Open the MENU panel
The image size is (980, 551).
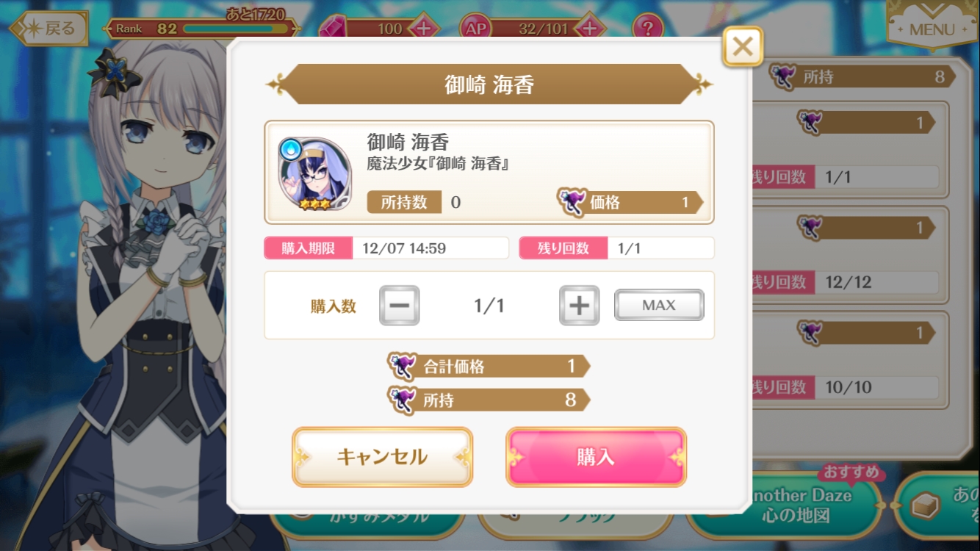point(932,26)
